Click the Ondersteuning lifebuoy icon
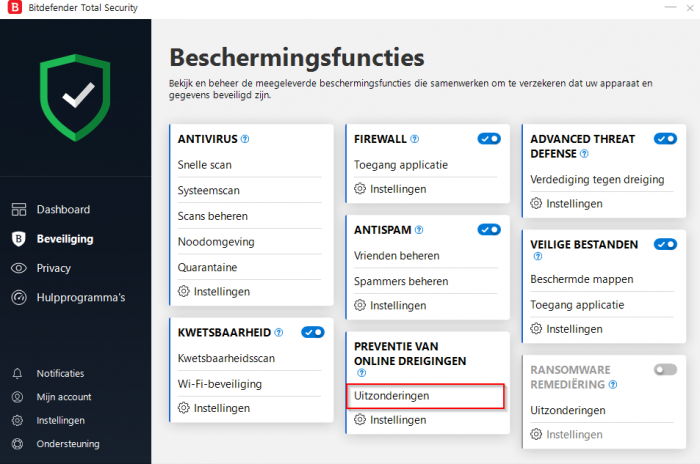 (x=17, y=444)
